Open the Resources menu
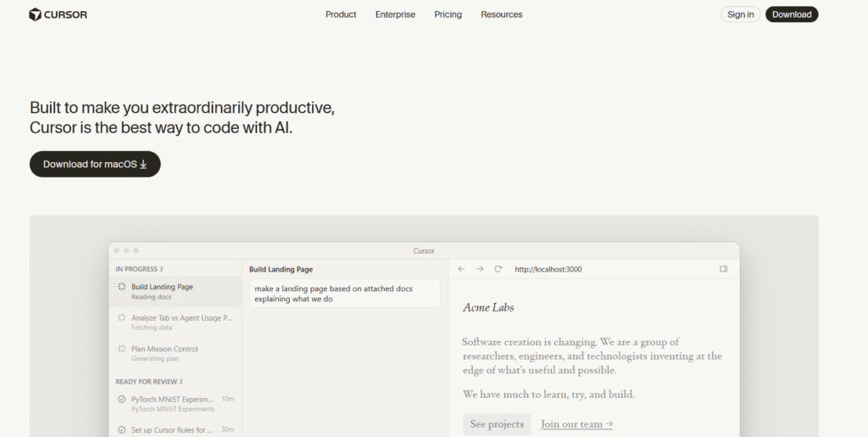868x437 pixels. pyautogui.click(x=501, y=14)
